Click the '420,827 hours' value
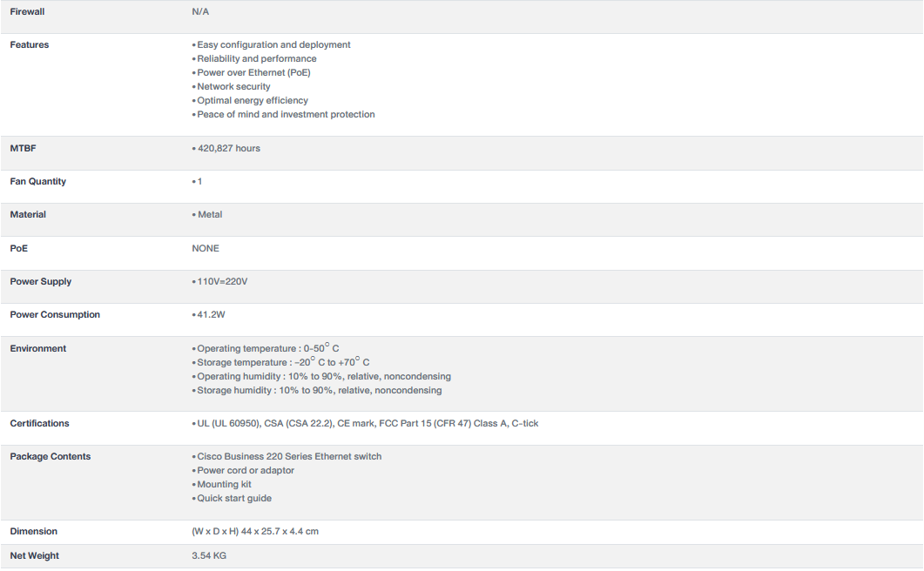 [x=228, y=148]
